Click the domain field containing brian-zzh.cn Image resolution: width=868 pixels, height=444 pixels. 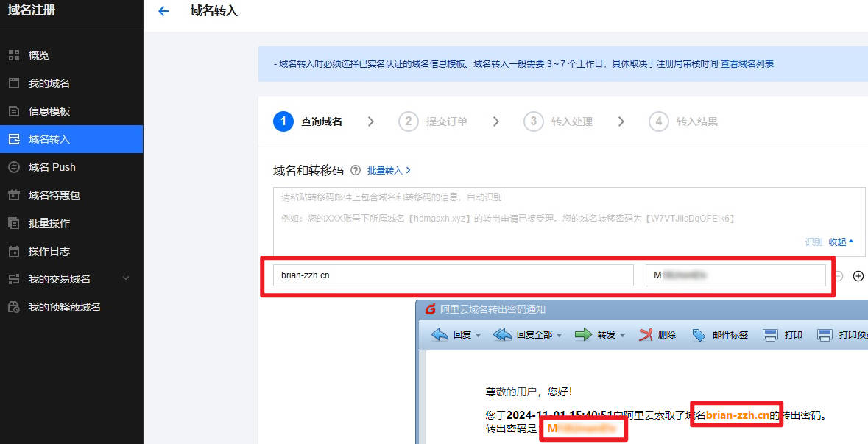[453, 275]
